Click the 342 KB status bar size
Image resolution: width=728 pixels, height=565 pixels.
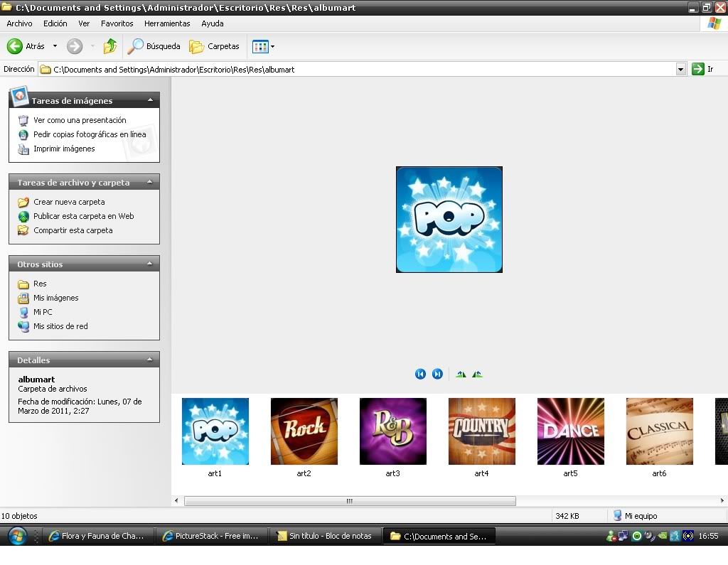(567, 516)
